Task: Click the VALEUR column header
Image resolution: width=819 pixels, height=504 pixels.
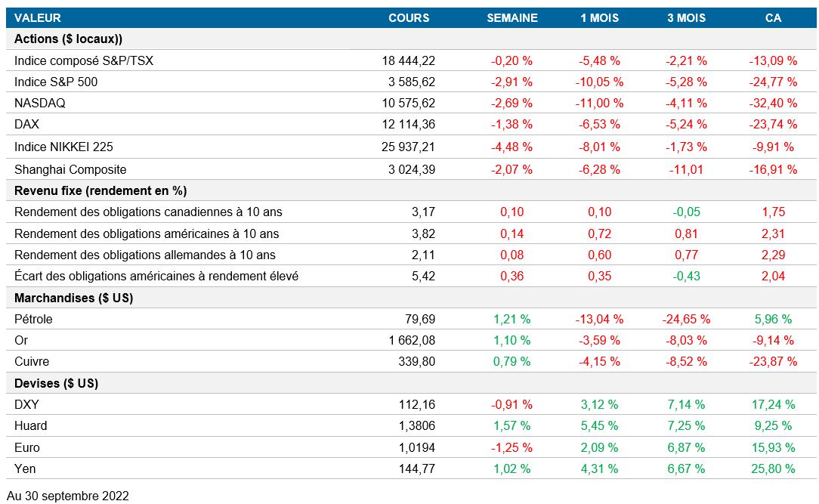Action: (38, 17)
